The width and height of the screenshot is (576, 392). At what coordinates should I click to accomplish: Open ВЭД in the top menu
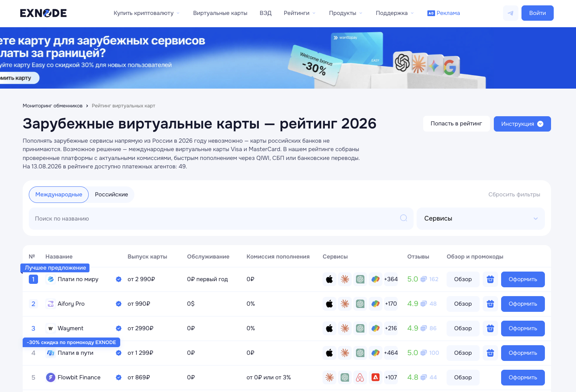click(x=265, y=13)
